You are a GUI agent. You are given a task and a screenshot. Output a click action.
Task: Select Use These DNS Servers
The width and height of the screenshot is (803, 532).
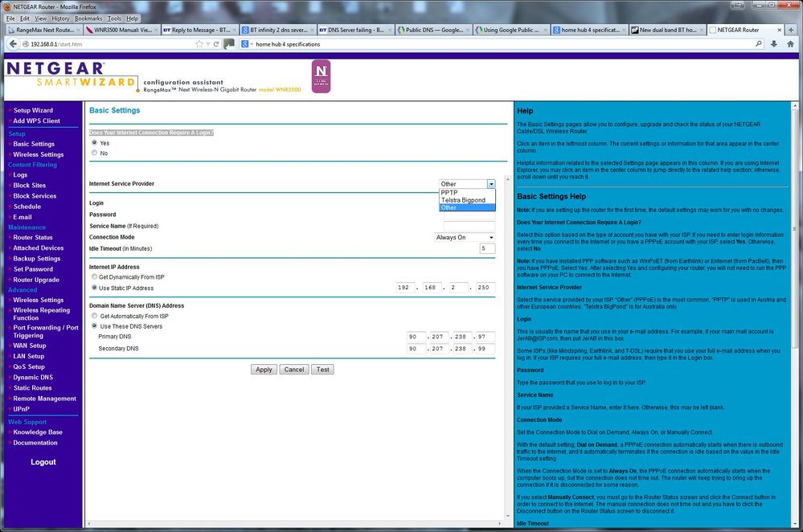[x=94, y=325]
